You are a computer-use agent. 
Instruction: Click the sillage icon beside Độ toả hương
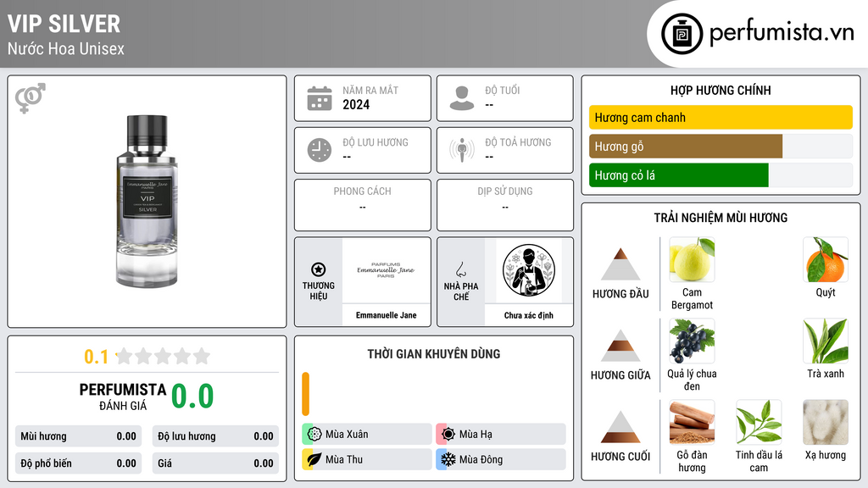tap(462, 150)
